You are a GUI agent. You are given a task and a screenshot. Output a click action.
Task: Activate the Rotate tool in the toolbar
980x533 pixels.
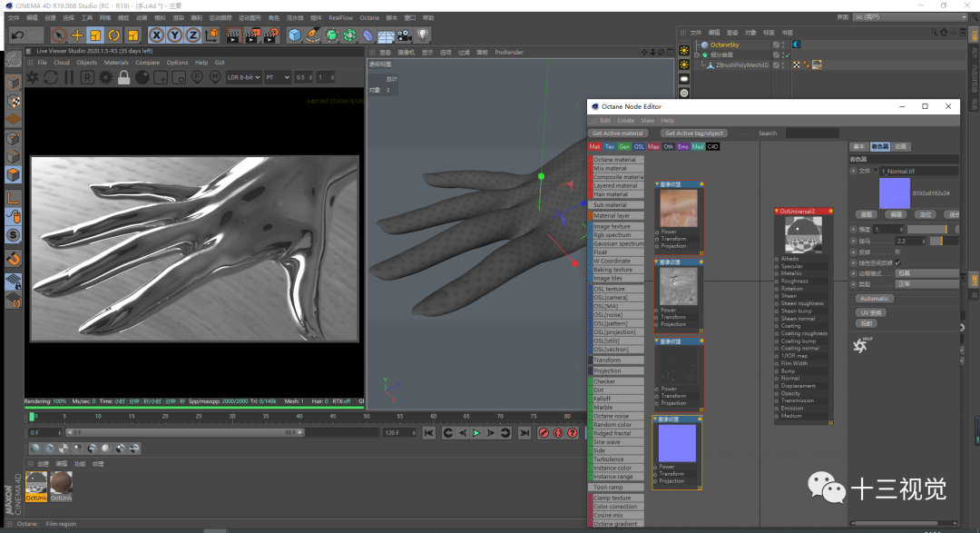coord(113,35)
